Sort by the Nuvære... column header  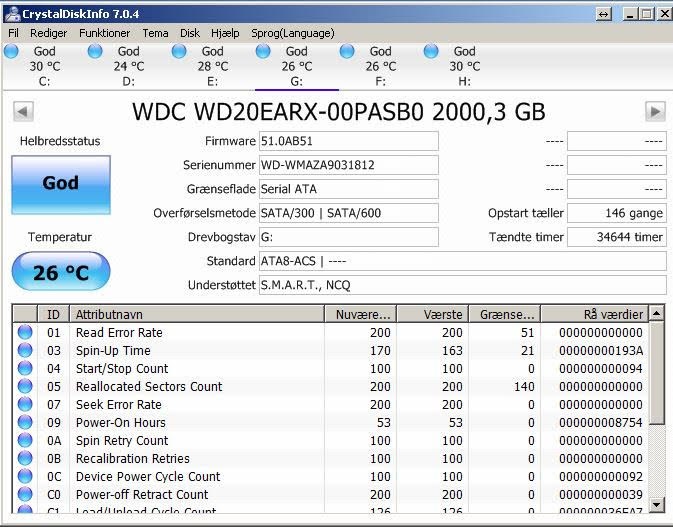pos(361,314)
